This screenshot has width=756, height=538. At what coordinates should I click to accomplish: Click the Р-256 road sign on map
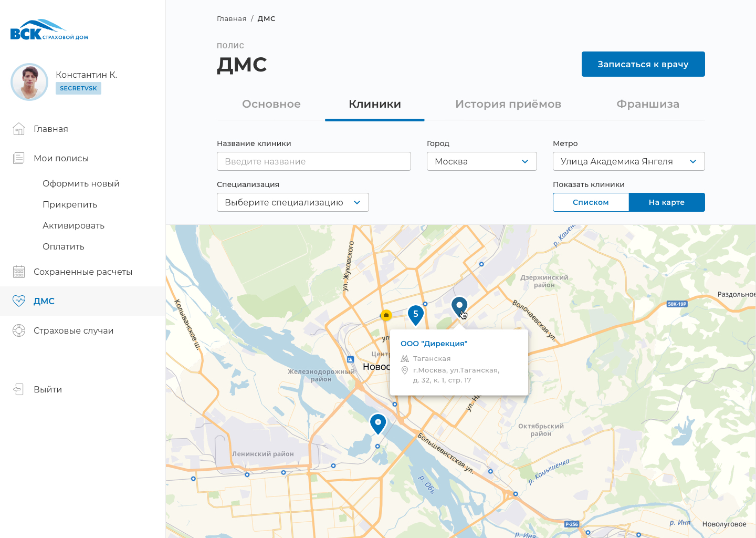[x=572, y=524]
